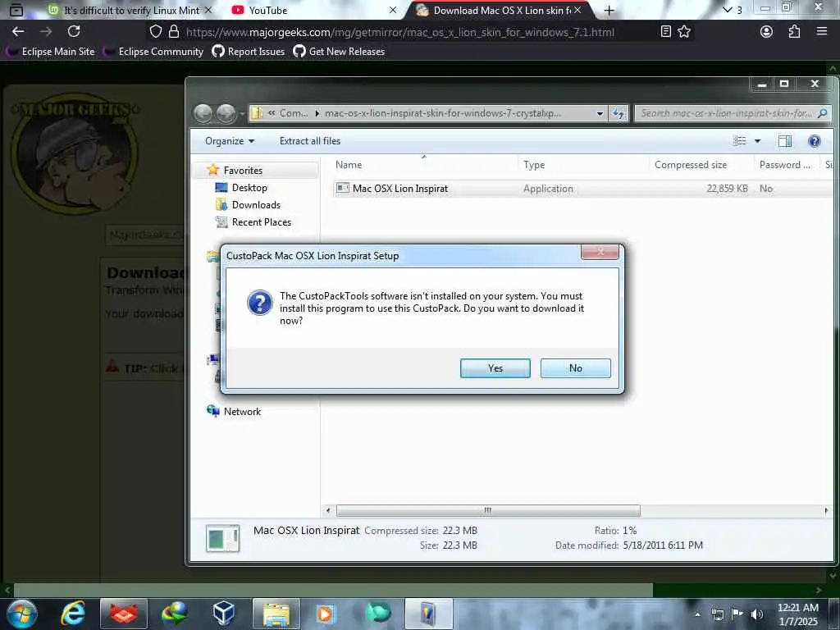This screenshot has width=840, height=630.
Task: Expand the address bar path dropdown
Action: click(600, 113)
